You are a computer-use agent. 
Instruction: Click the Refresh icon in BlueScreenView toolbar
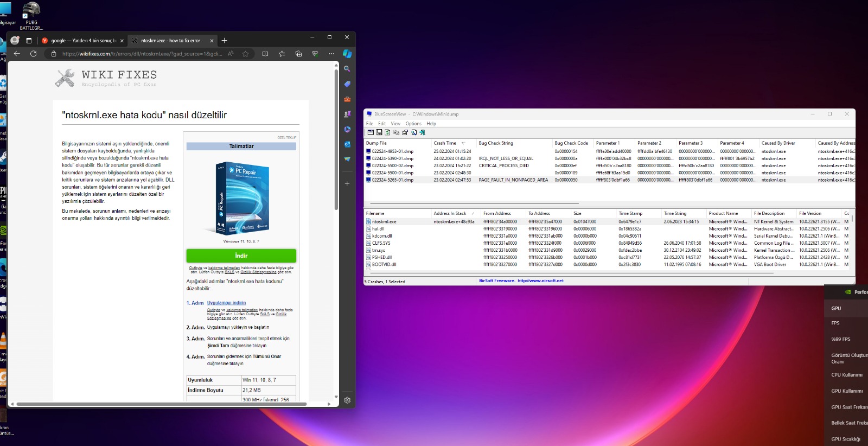point(387,132)
